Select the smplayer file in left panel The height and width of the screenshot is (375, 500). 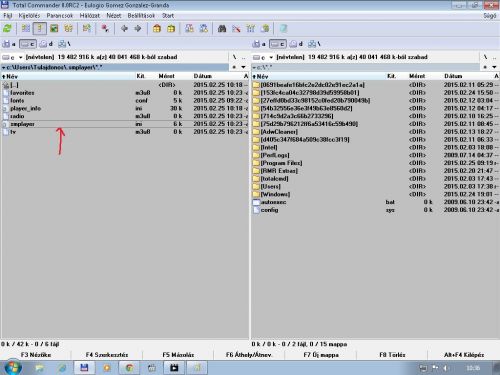tap(125, 124)
